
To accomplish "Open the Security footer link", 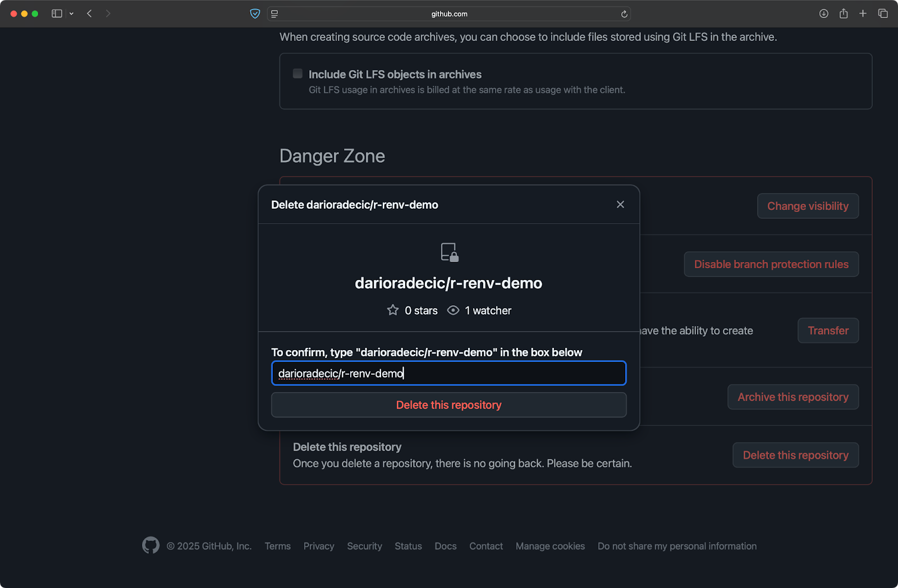I will tap(364, 546).
